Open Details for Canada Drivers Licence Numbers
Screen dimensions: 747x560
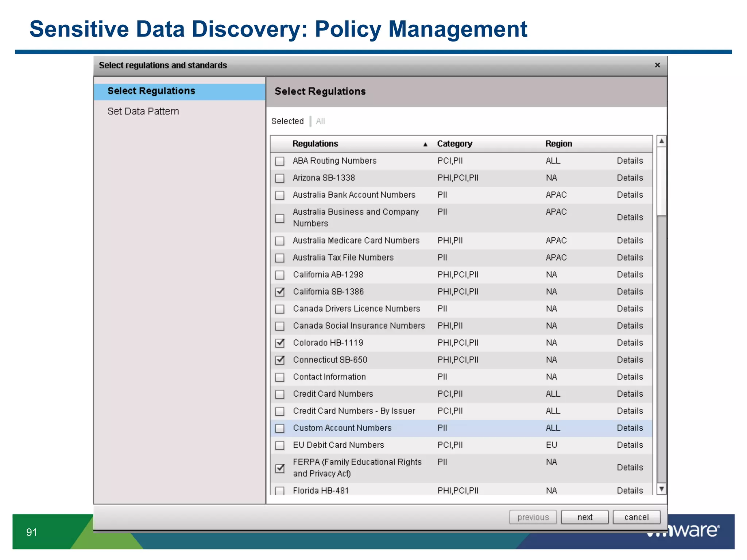click(x=630, y=309)
